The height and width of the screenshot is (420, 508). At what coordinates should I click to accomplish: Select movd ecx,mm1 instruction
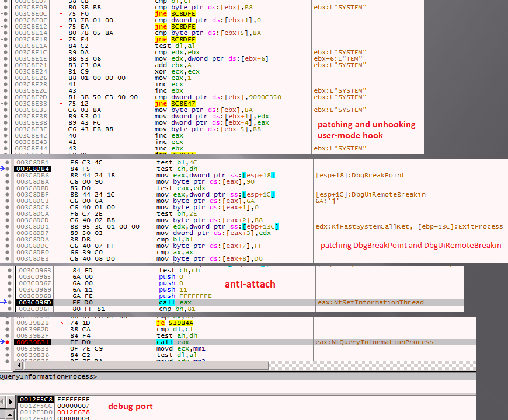pos(181,348)
